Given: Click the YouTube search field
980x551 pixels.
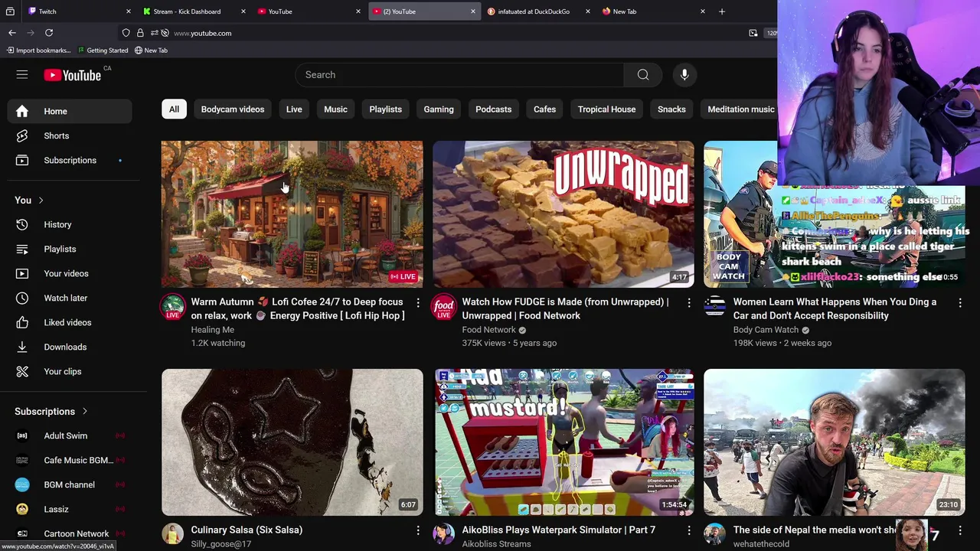Looking at the screenshot, I should pyautogui.click(x=459, y=74).
